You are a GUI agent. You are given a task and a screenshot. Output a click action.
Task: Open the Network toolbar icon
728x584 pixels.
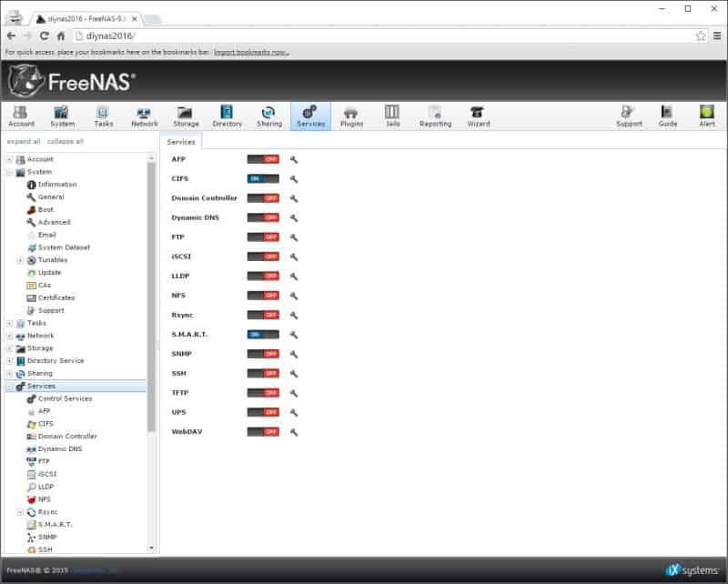[145, 116]
